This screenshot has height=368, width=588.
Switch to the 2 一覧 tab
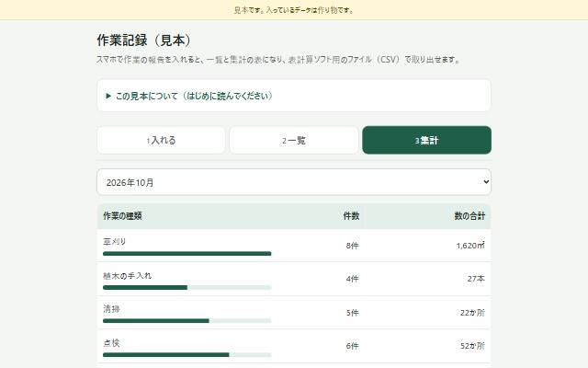294,140
